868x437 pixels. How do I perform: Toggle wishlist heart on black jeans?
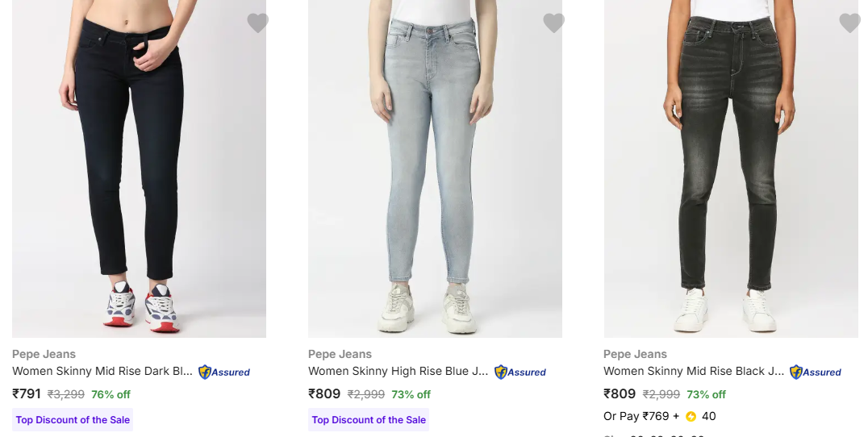tap(849, 23)
